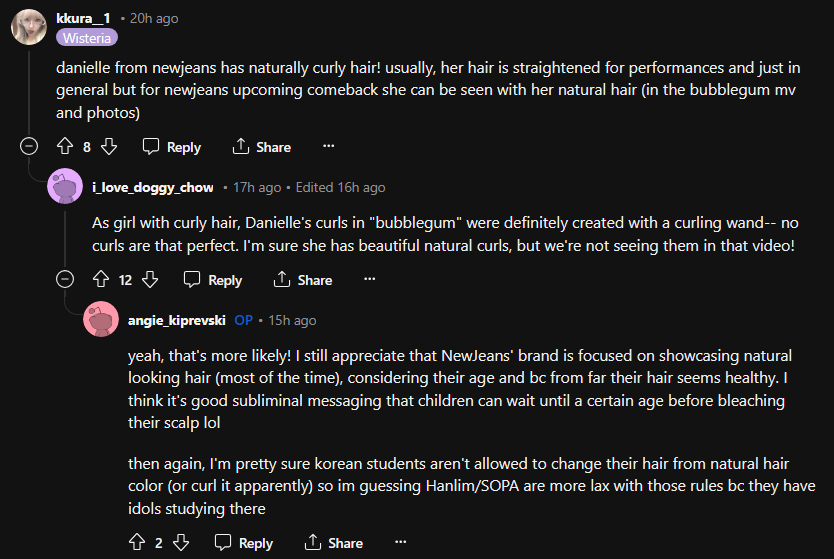Open kkura__1's user profile link
834x559 pixels.
coord(84,18)
